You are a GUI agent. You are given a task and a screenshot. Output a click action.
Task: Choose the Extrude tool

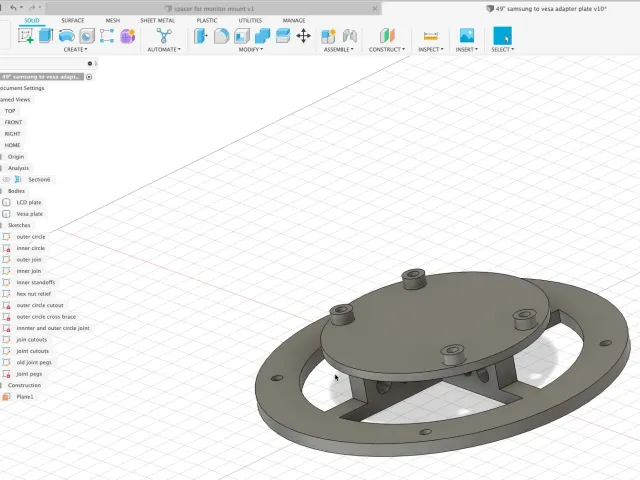(46, 36)
